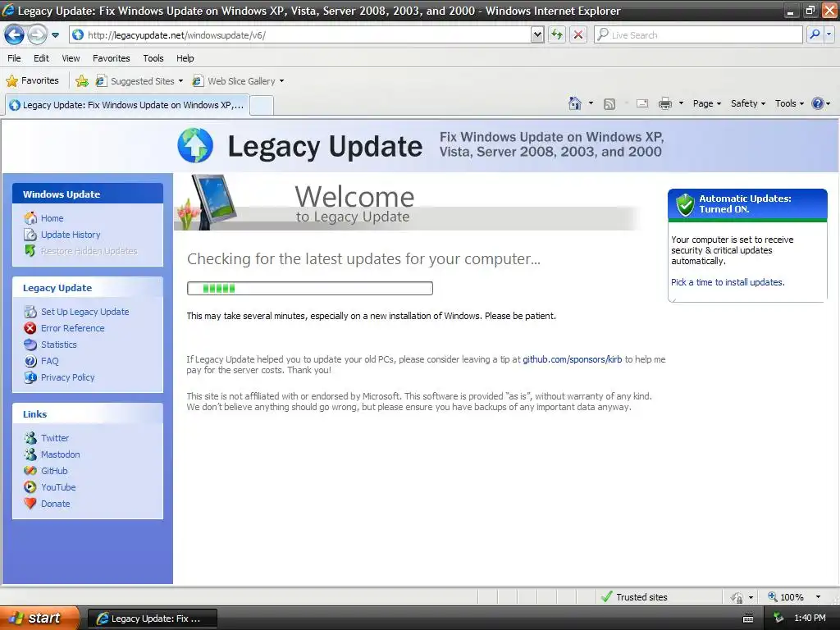Click the address bar URL field
The image size is (840, 630).
pyautogui.click(x=300, y=34)
